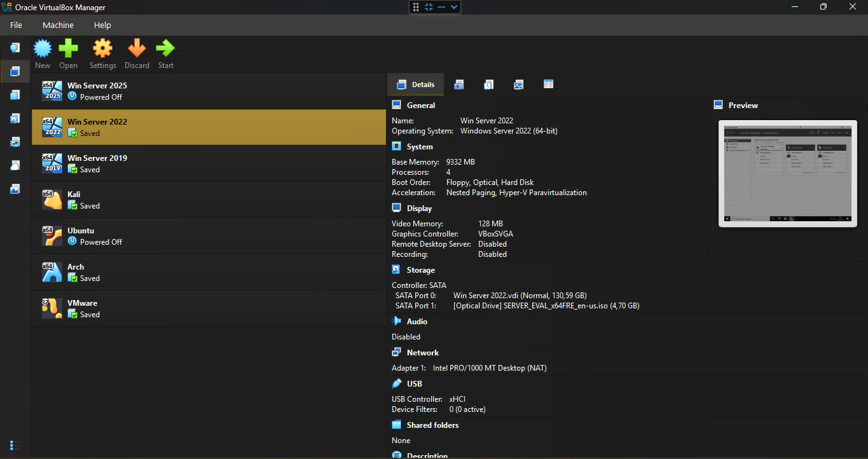Select the Arch virtual machine
This screenshot has width=868, height=459.
pos(209,272)
